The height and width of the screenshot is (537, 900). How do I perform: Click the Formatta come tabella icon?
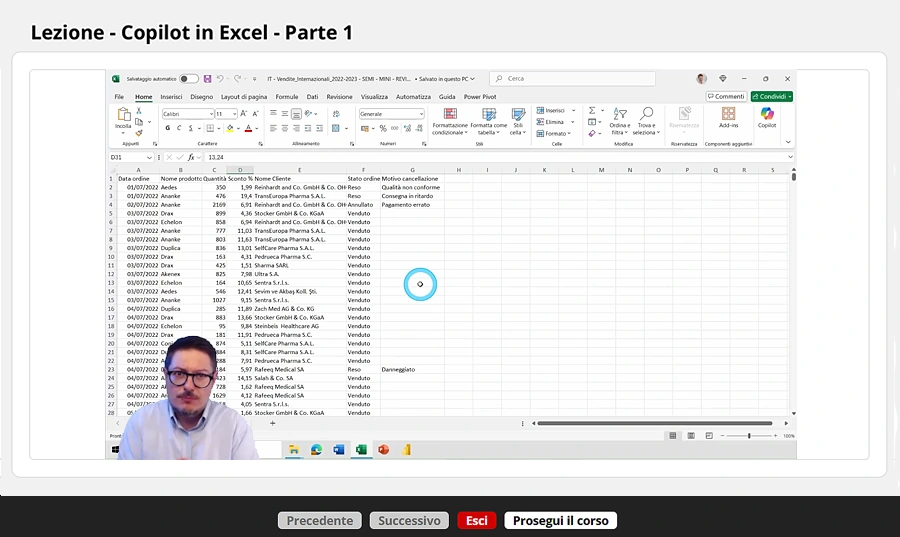pos(488,121)
